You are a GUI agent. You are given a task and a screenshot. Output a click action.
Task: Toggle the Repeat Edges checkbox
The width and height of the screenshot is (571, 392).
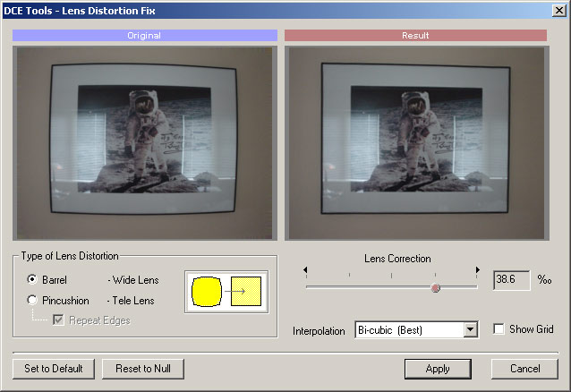58,320
